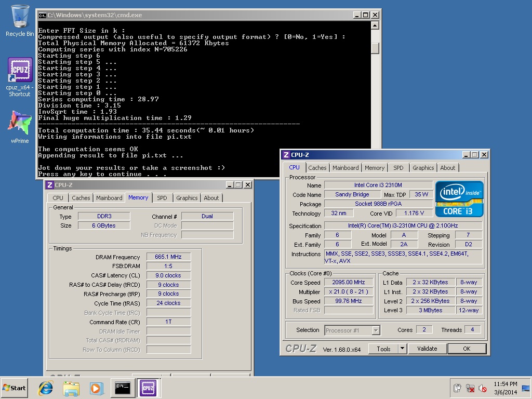The width and height of the screenshot is (532, 399).
Task: Open the About tab in front CPU-Z
Action: 447,168
